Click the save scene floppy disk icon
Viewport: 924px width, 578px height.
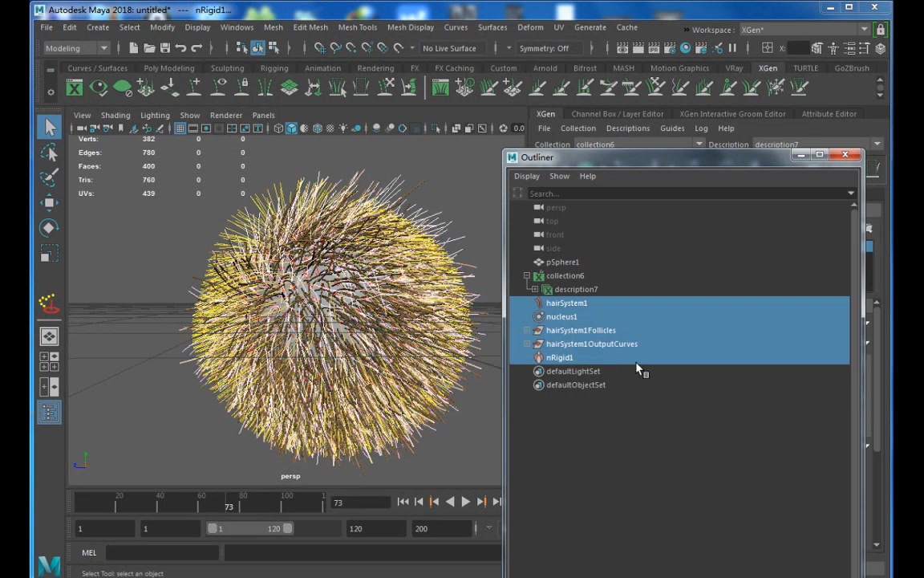[164, 48]
